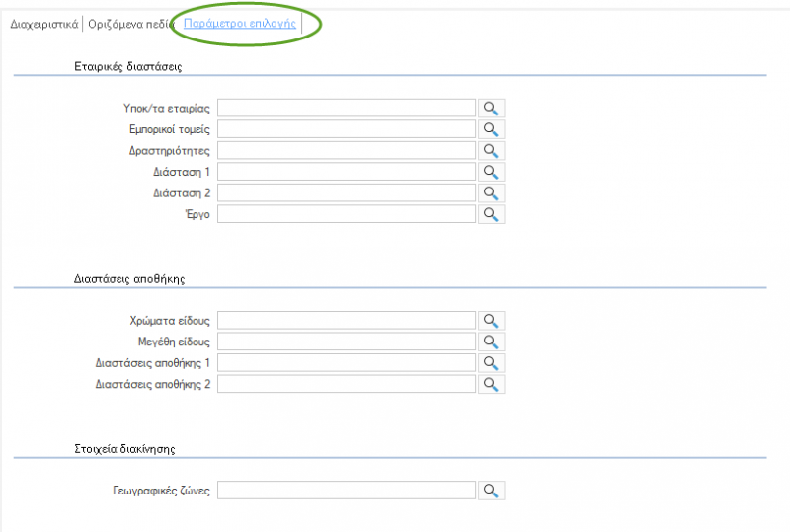
Task: Open lookup for Διάσταση 2
Action: click(491, 192)
